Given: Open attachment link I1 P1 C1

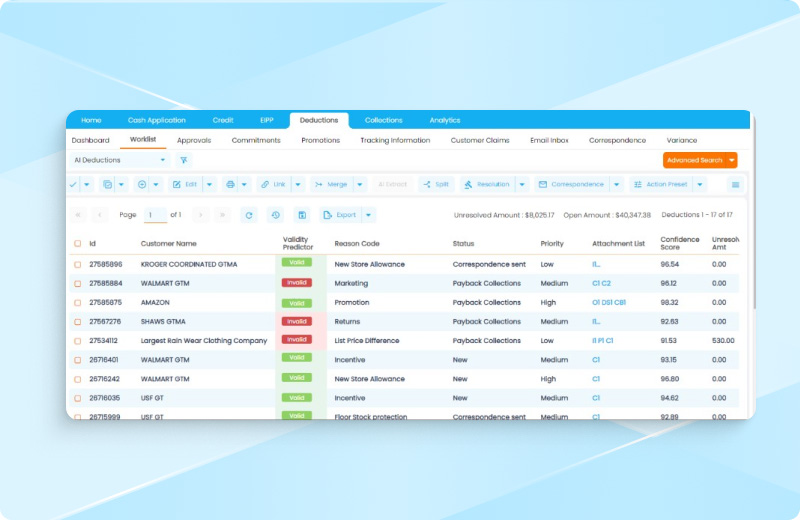Looking at the screenshot, I should pos(603,341).
